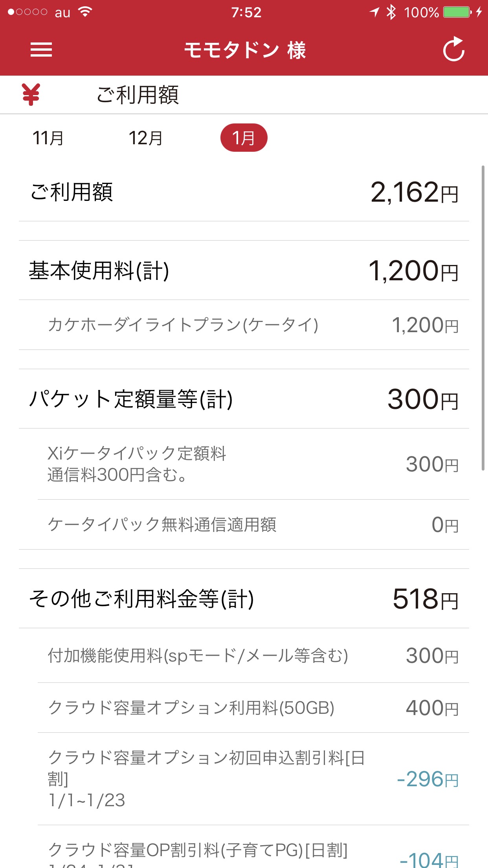The width and height of the screenshot is (488, 868).
Task: Select the その他ご利用料金等(計) row
Action: (244, 599)
